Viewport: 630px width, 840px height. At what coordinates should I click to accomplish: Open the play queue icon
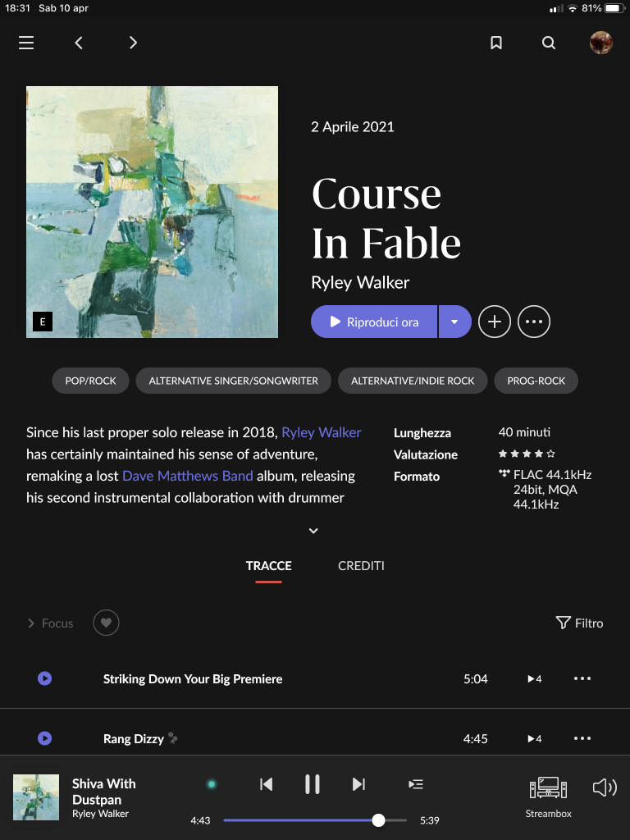click(x=416, y=784)
